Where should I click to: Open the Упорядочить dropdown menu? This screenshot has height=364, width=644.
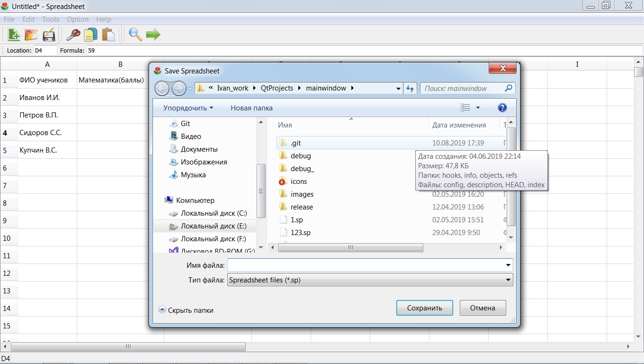[x=188, y=108]
